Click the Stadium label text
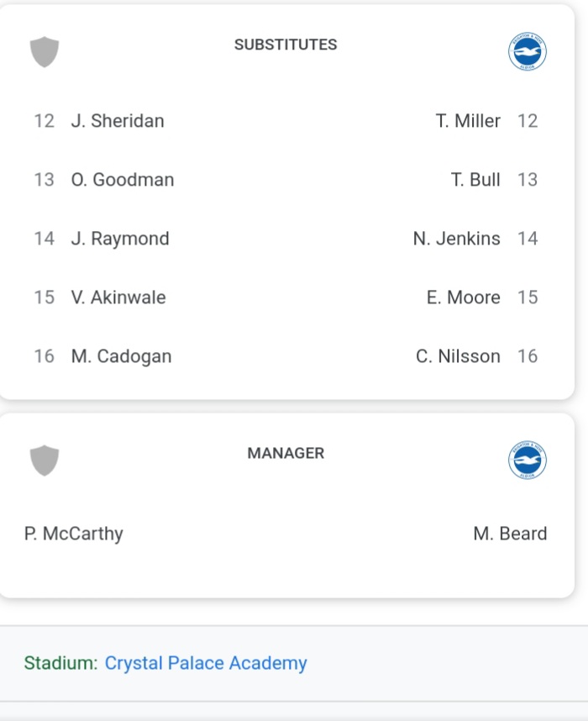The image size is (588, 721). (60, 663)
